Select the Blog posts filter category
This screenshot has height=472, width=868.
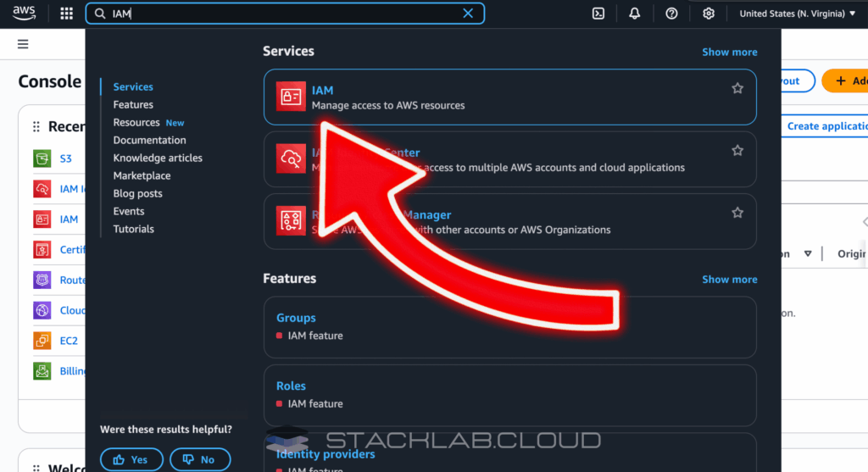[138, 193]
